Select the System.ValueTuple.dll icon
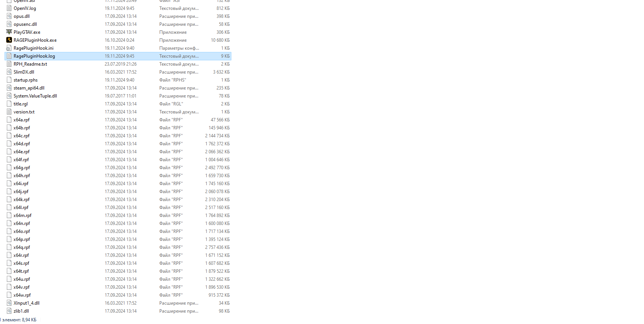 pos(9,96)
